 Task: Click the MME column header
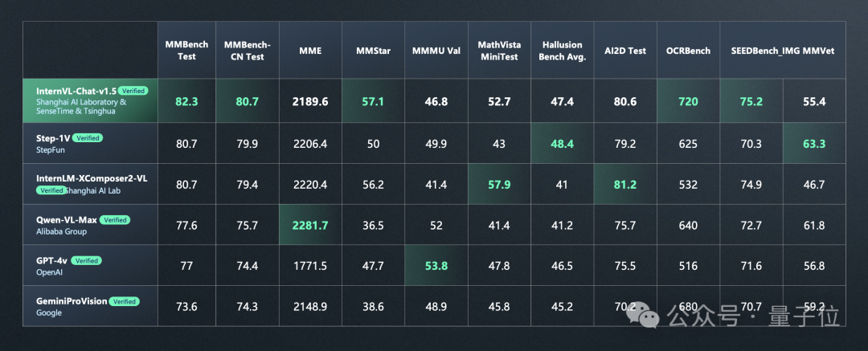click(310, 51)
